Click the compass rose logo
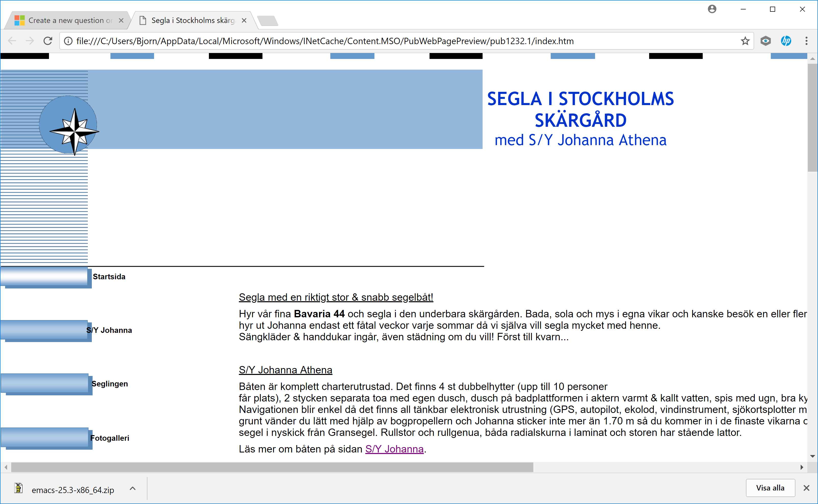Image resolution: width=818 pixels, height=504 pixels. 74,131
